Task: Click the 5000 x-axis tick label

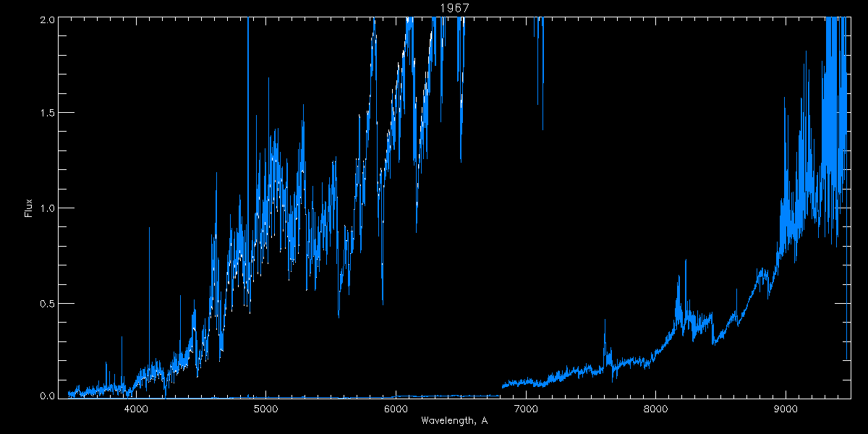Action: click(266, 409)
